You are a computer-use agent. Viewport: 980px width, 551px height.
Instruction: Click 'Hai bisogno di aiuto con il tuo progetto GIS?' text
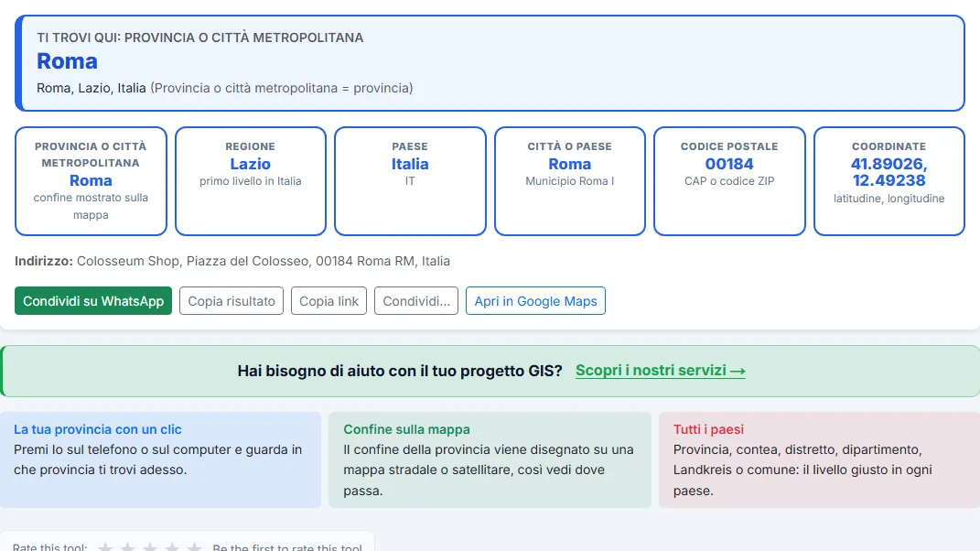pyautogui.click(x=400, y=371)
